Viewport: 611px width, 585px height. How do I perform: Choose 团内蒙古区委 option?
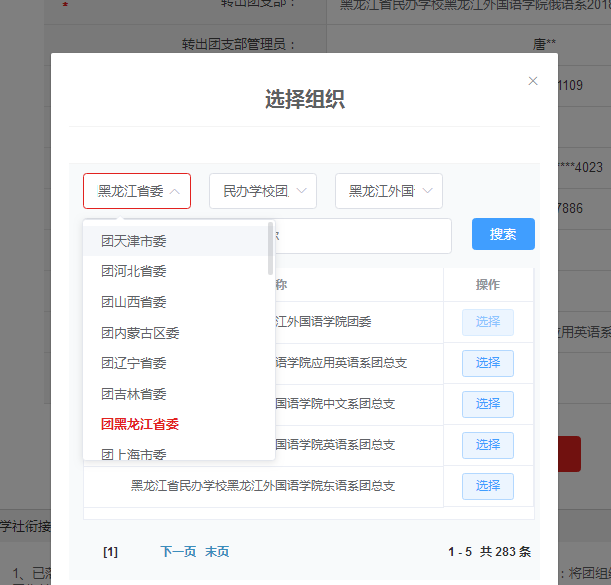175,333
